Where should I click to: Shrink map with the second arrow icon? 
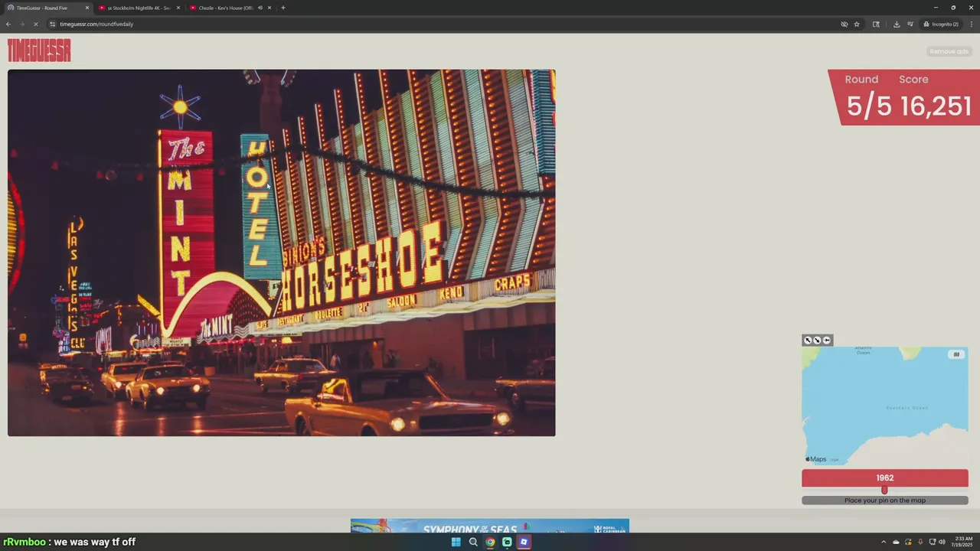(817, 340)
